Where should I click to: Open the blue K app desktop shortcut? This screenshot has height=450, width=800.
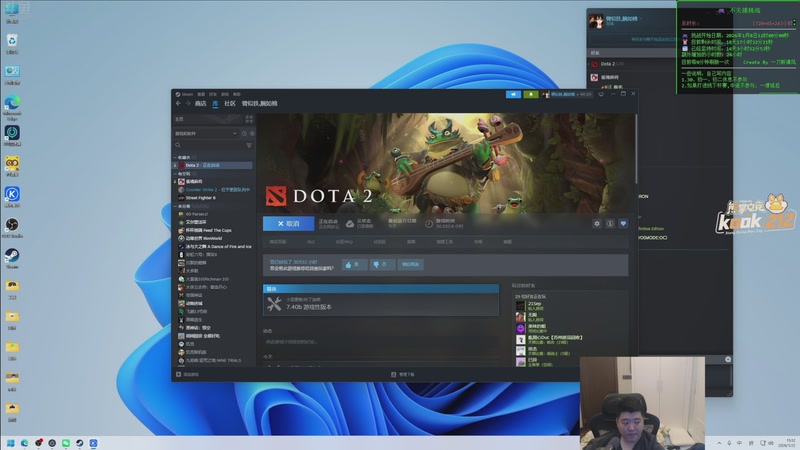(x=12, y=196)
